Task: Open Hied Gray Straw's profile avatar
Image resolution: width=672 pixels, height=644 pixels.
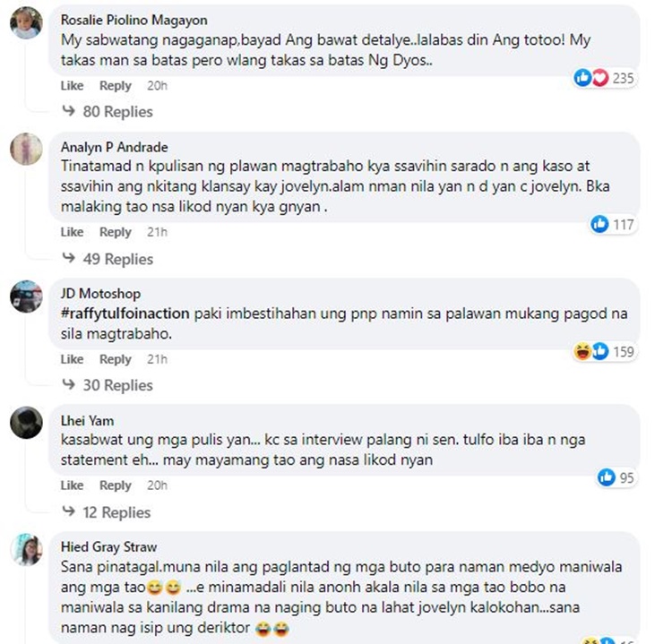Action: tap(26, 549)
